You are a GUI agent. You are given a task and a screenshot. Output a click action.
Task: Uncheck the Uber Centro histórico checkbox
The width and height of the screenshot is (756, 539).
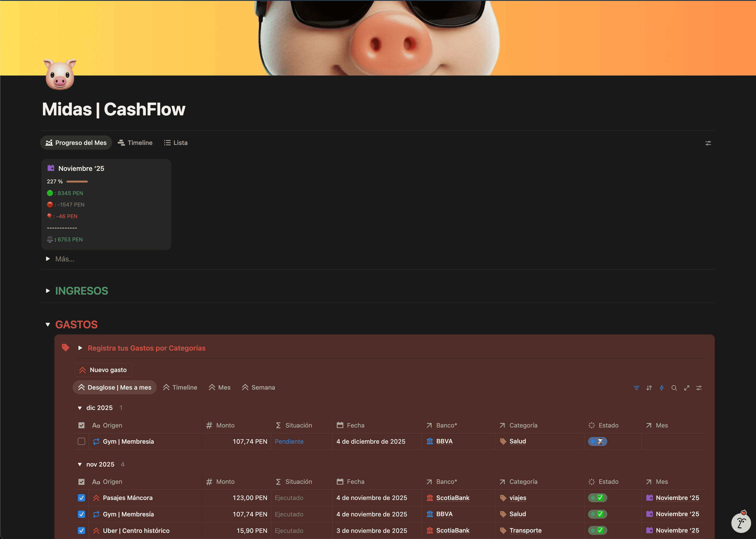click(81, 530)
